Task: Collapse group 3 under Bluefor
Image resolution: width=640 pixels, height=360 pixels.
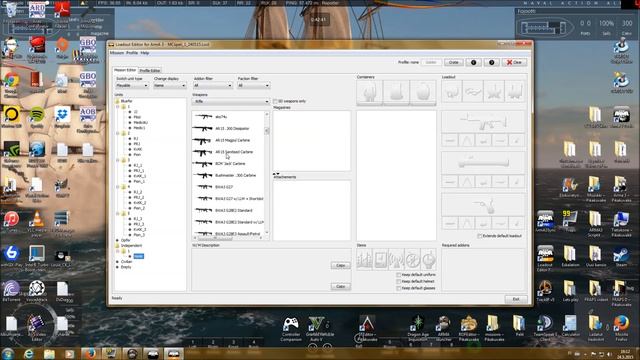Action: (x=118, y=160)
